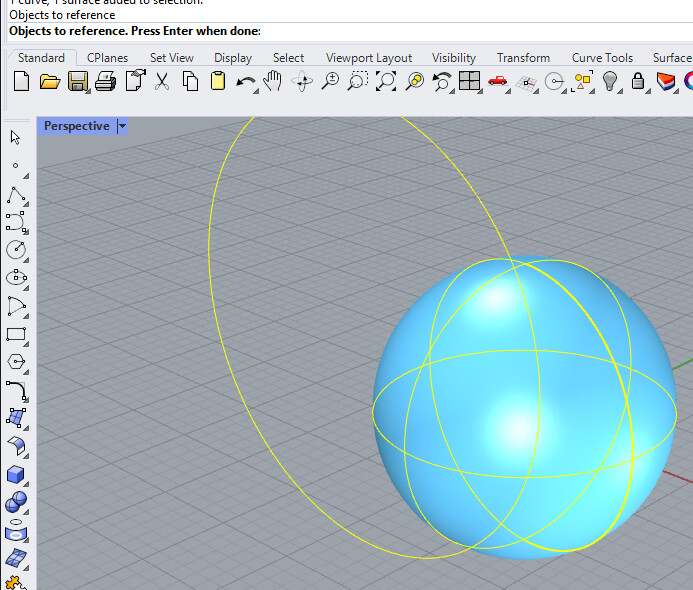Image resolution: width=693 pixels, height=590 pixels.
Task: Switch to the Set View tab
Action: click(x=171, y=58)
